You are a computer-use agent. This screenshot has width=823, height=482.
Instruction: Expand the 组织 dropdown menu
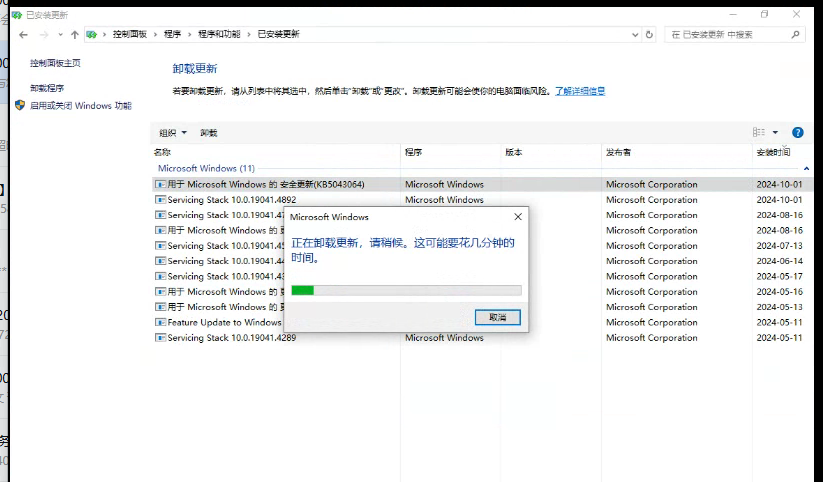pyautogui.click(x=172, y=132)
